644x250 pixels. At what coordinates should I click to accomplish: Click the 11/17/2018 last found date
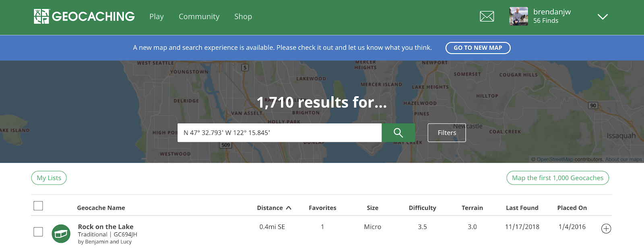(522, 227)
